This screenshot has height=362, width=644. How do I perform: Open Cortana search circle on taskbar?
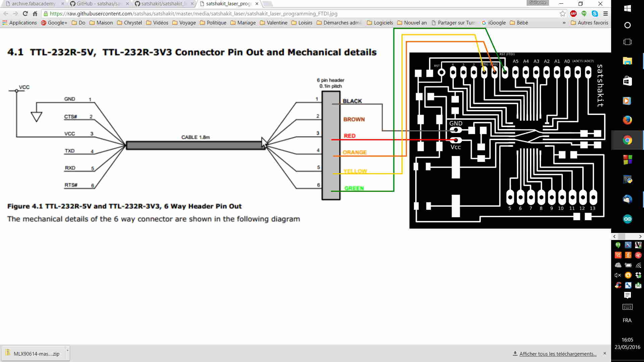[627, 25]
